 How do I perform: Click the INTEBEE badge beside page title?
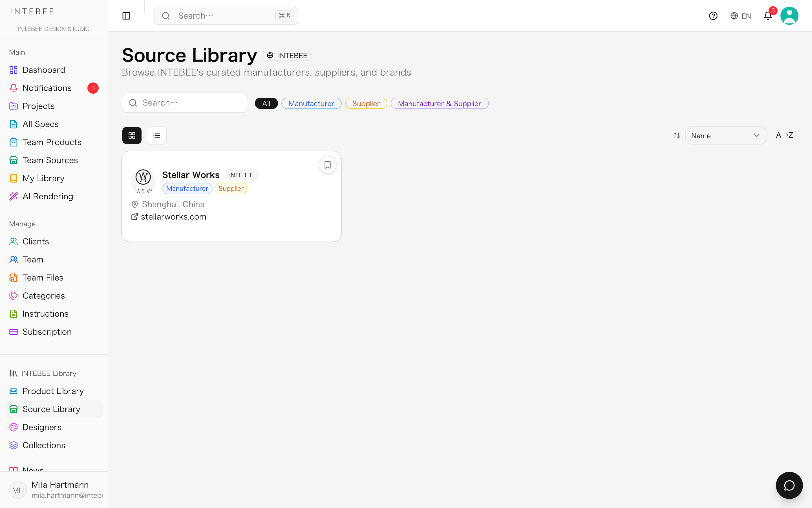click(x=287, y=55)
